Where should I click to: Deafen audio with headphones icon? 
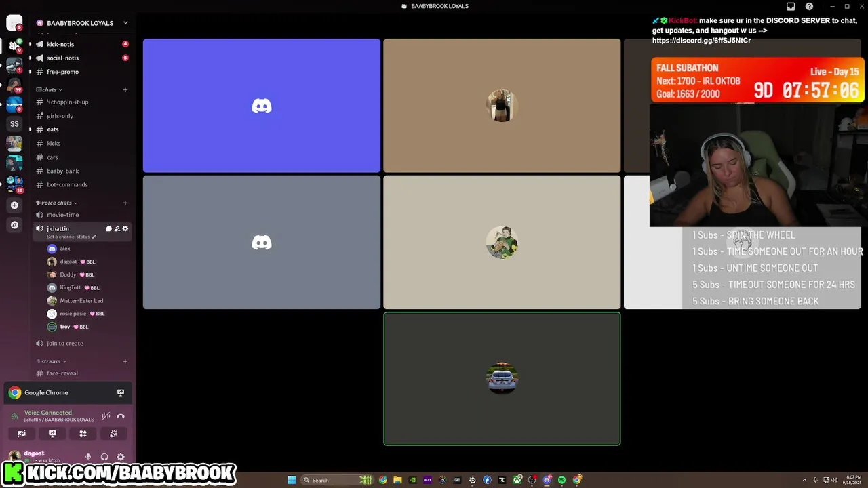(x=104, y=457)
